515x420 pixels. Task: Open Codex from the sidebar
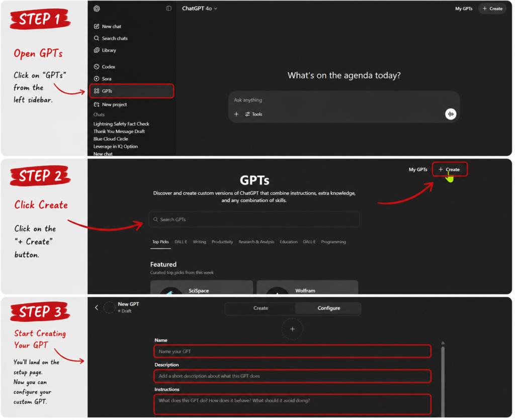[x=105, y=67]
